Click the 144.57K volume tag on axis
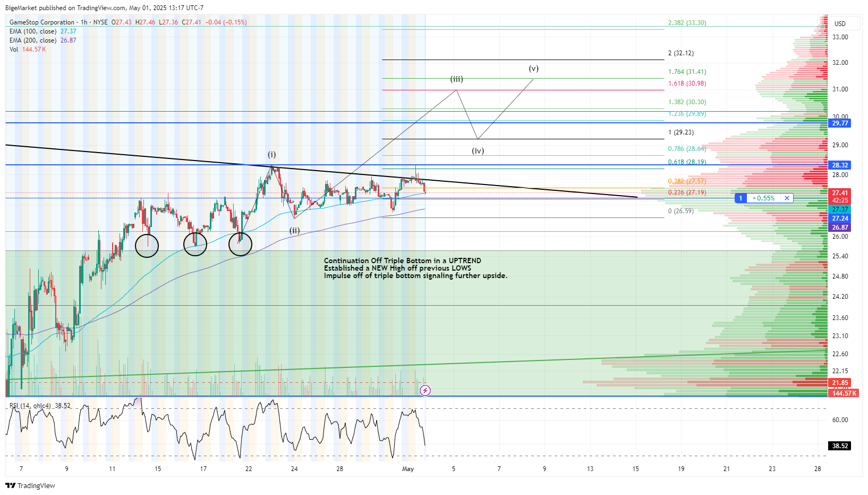 (x=844, y=393)
